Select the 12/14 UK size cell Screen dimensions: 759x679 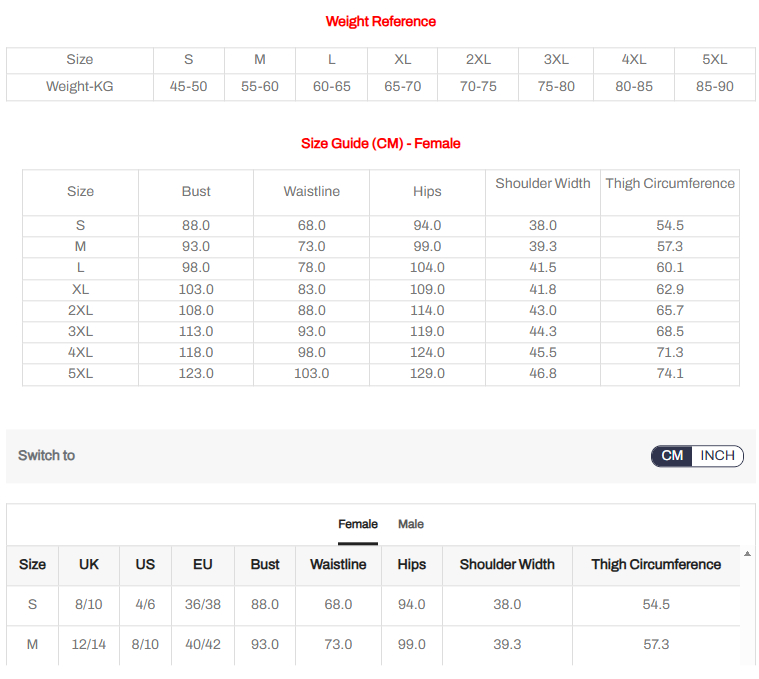(x=89, y=645)
